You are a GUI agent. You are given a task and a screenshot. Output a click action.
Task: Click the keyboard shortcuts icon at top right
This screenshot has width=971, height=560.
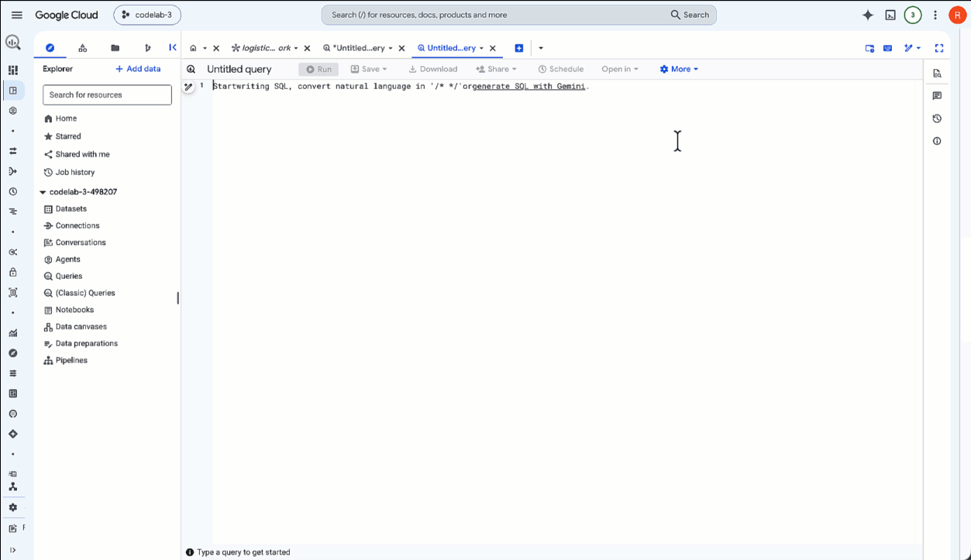[x=888, y=48]
